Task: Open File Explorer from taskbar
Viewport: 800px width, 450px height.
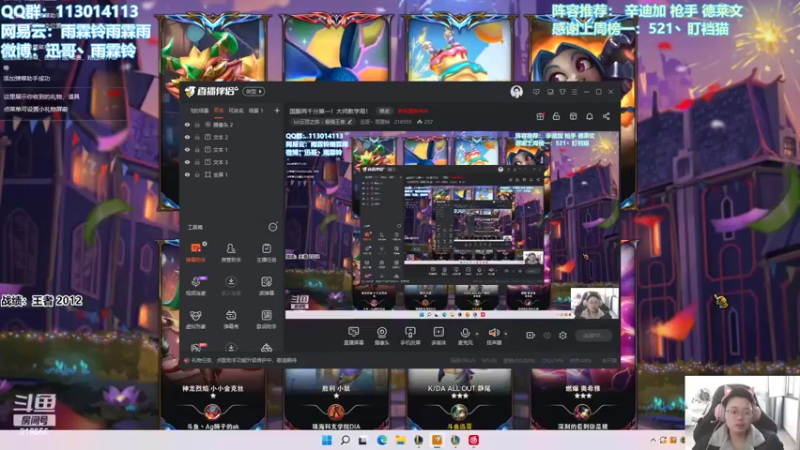Action: coord(400,440)
